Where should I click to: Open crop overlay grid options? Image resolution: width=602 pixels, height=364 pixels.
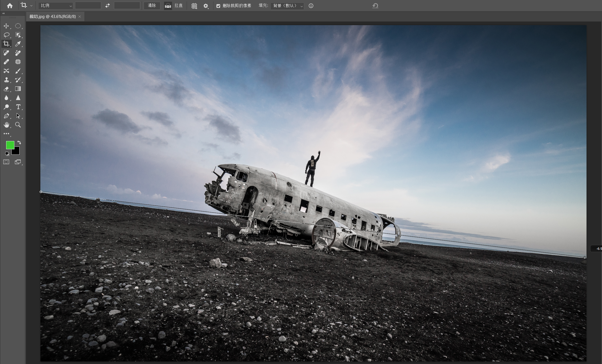194,6
